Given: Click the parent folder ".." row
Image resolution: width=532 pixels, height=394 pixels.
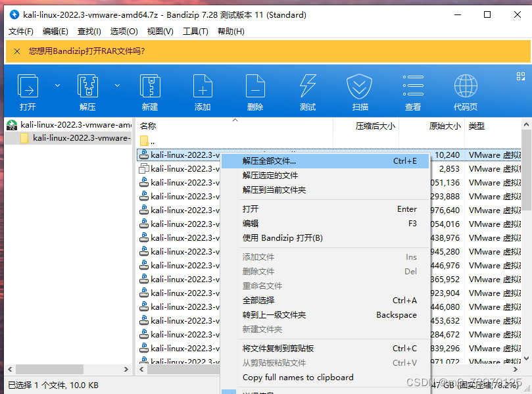Looking at the screenshot, I should point(147,141).
